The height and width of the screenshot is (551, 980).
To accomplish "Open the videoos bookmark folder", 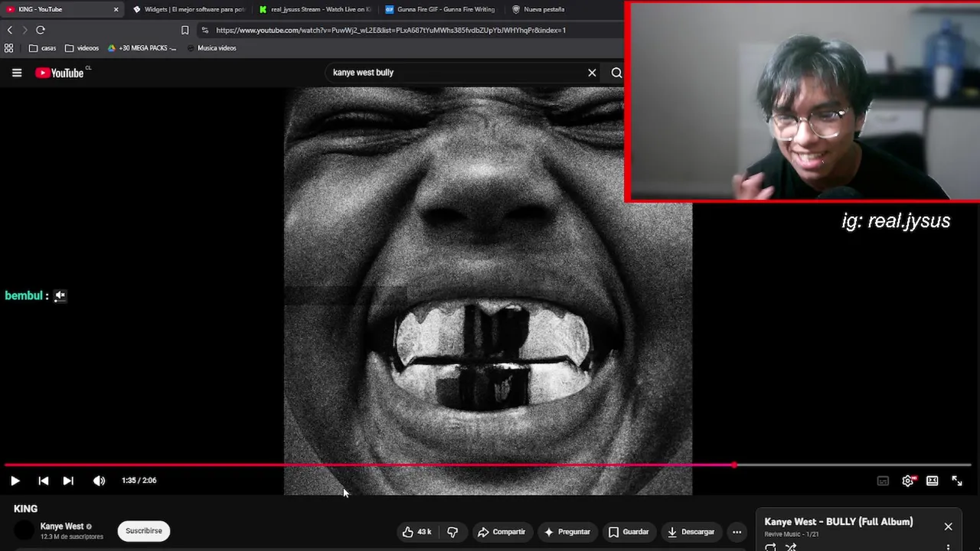I will click(x=82, y=47).
